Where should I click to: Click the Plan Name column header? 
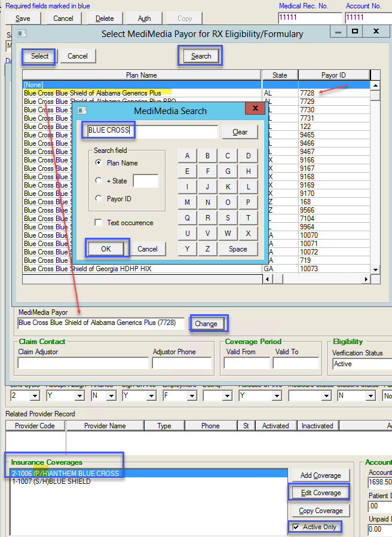(142, 75)
